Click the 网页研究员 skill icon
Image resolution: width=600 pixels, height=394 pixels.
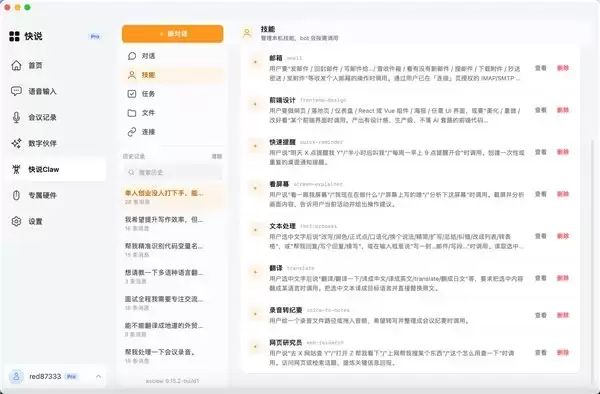(255, 347)
